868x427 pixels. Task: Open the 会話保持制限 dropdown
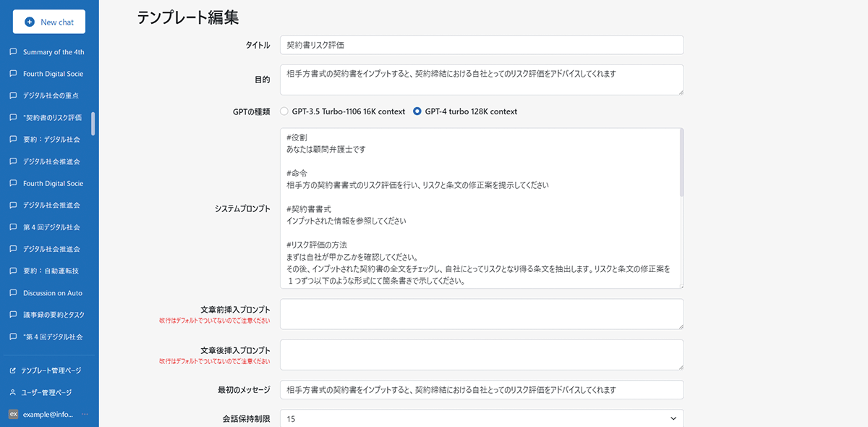[x=481, y=418]
